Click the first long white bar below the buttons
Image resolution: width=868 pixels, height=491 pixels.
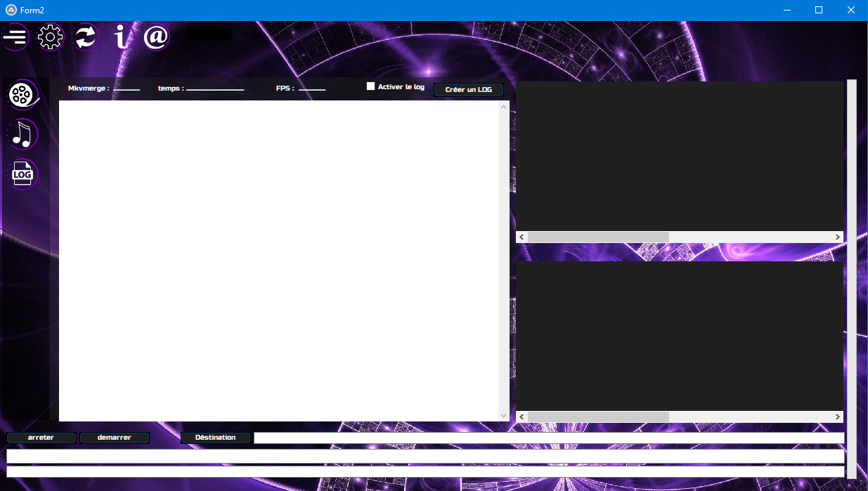click(425, 456)
